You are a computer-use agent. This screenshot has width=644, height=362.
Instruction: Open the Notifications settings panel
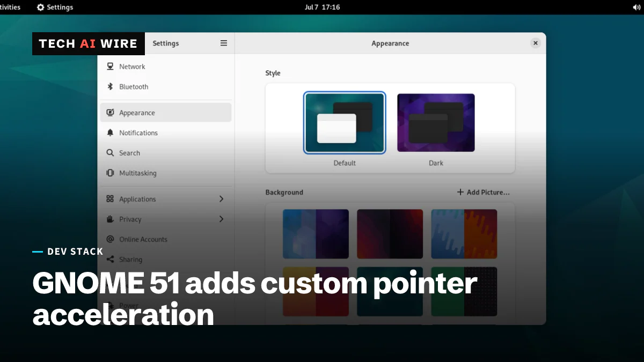pyautogui.click(x=166, y=133)
